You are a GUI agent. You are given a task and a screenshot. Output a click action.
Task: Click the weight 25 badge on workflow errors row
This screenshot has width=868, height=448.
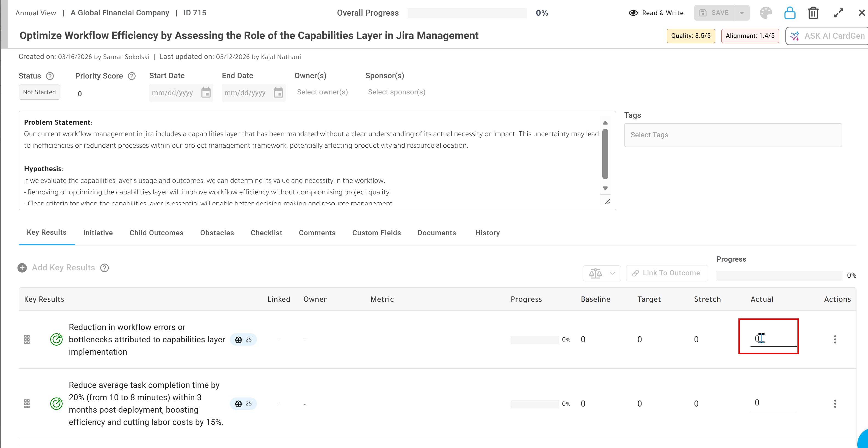click(243, 340)
